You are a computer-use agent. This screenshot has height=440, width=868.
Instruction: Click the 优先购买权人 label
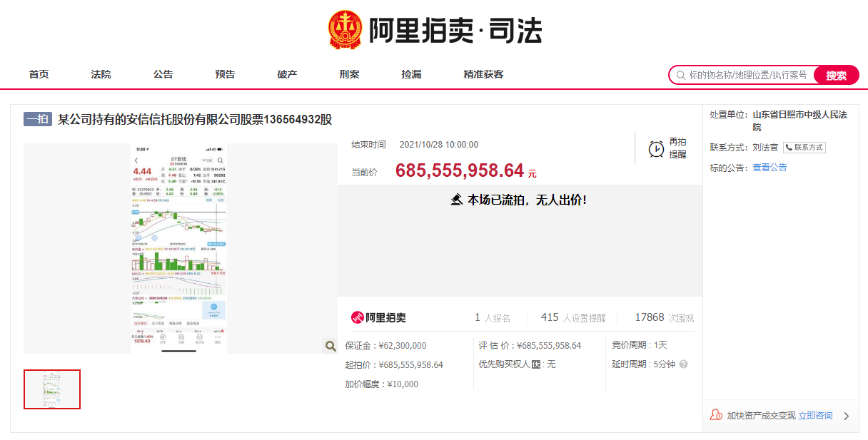[504, 364]
